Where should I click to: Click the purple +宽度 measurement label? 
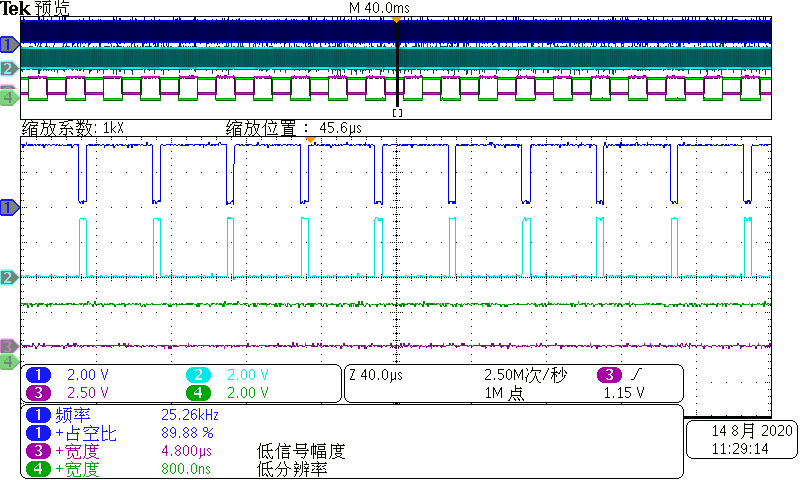coord(77,451)
